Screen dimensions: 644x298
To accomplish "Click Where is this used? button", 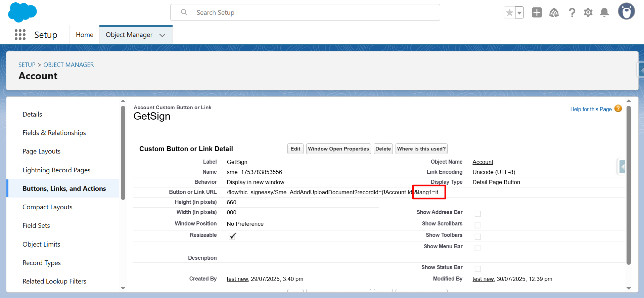I will coord(421,149).
